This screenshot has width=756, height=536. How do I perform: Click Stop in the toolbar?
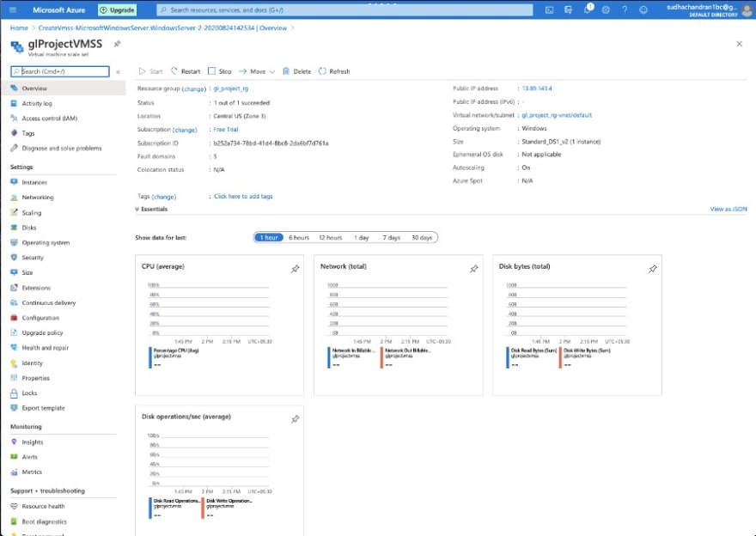(x=220, y=71)
